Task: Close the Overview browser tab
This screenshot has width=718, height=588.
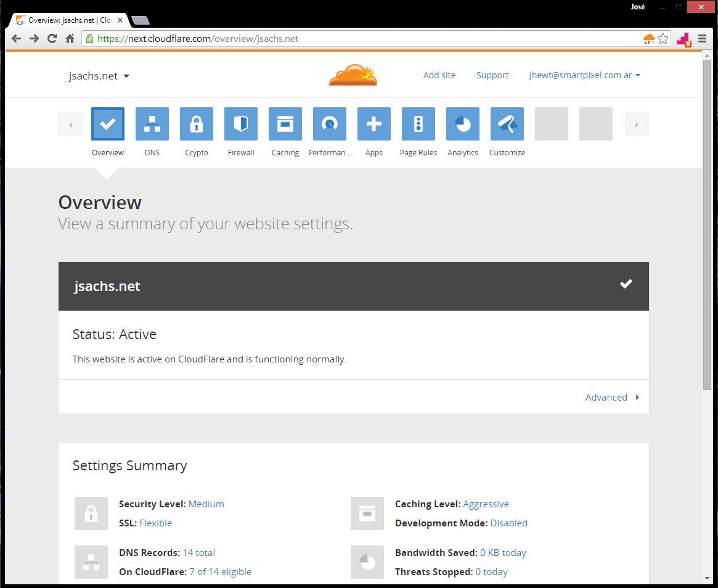Action: click(120, 20)
